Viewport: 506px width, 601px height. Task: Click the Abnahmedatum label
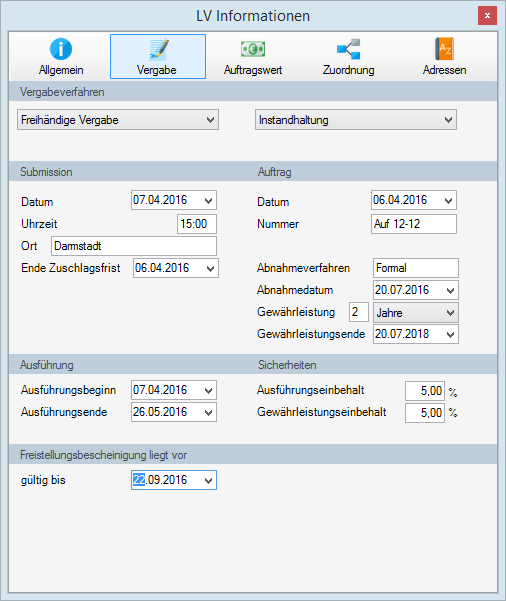[295, 290]
